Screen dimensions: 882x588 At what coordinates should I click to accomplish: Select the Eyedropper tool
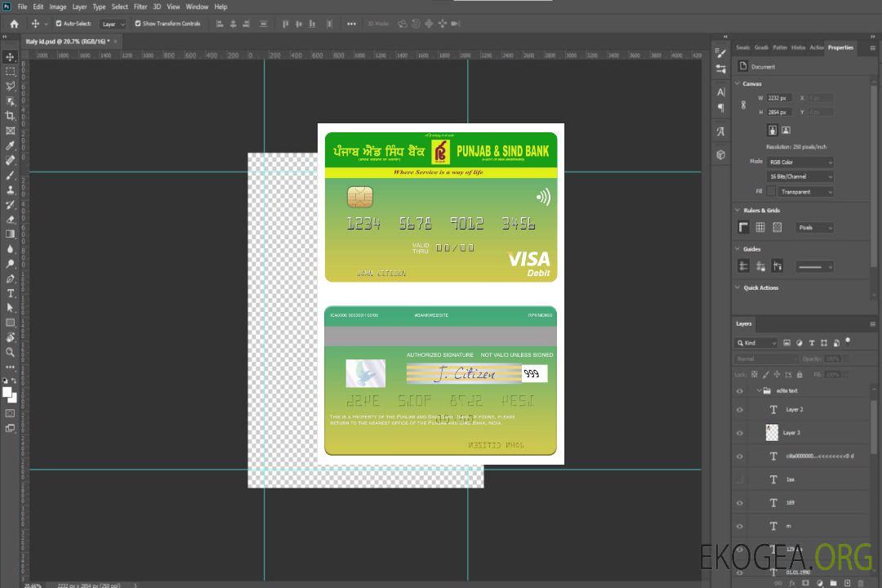coord(10,145)
